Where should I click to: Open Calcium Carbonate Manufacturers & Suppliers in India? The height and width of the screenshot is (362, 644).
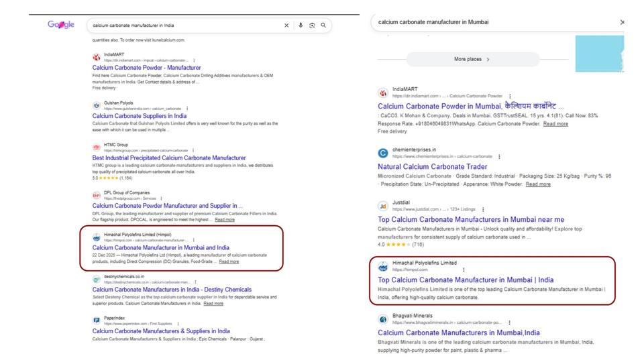pos(161,331)
